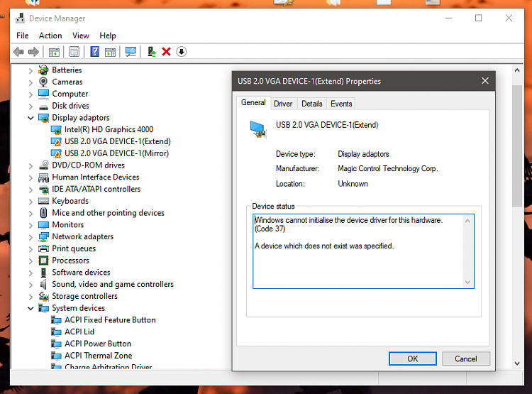This screenshot has width=532, height=394.
Task: Click the device tree scrollbar down arrow
Action: click(x=517, y=363)
